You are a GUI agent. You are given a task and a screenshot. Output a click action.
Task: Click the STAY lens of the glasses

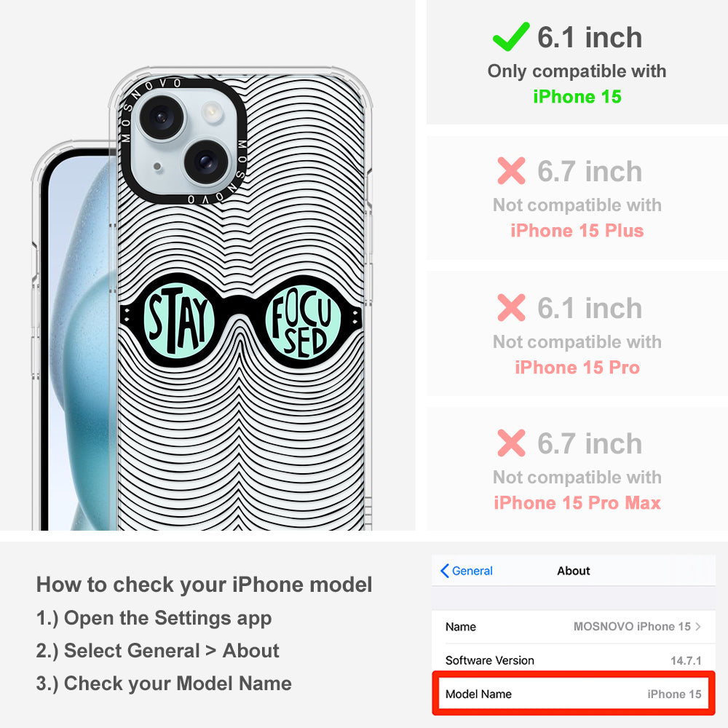coord(178,321)
